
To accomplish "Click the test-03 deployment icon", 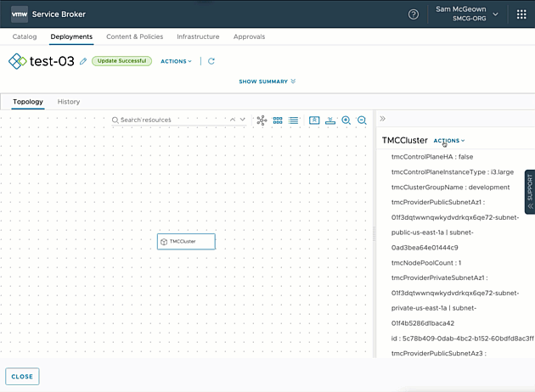I will point(17,61).
